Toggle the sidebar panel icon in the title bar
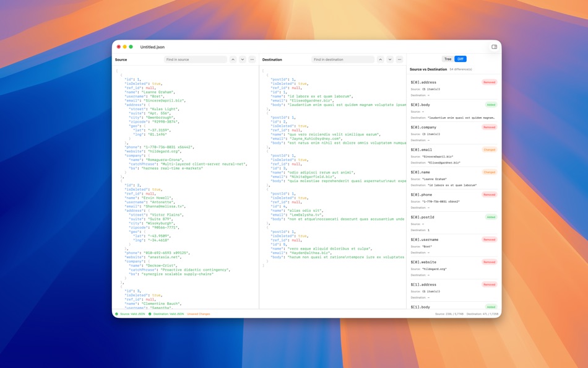This screenshot has width=588, height=368. coord(493,46)
